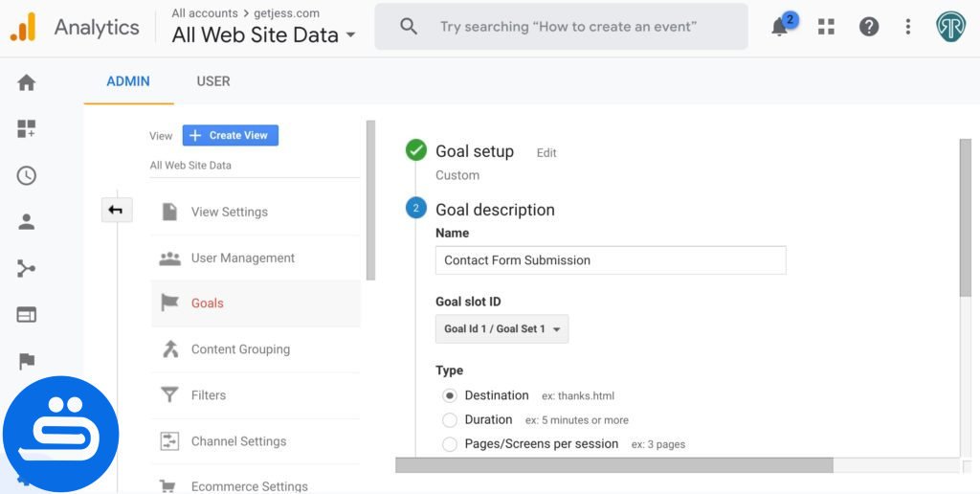
Task: Click 'ex: thanks.html' hint text
Action: coord(578,395)
